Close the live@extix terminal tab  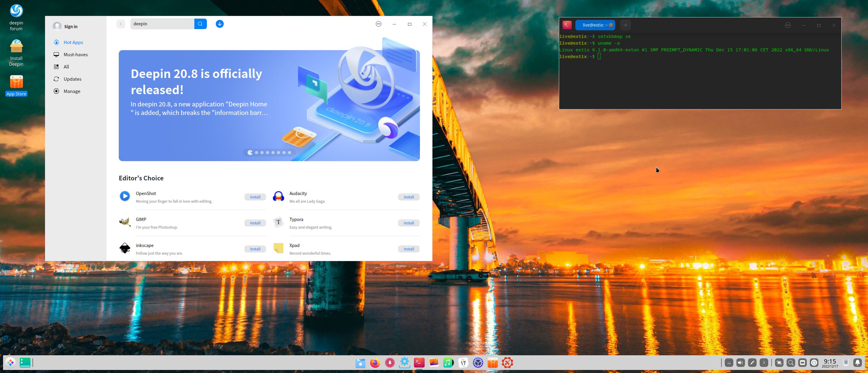coord(611,25)
